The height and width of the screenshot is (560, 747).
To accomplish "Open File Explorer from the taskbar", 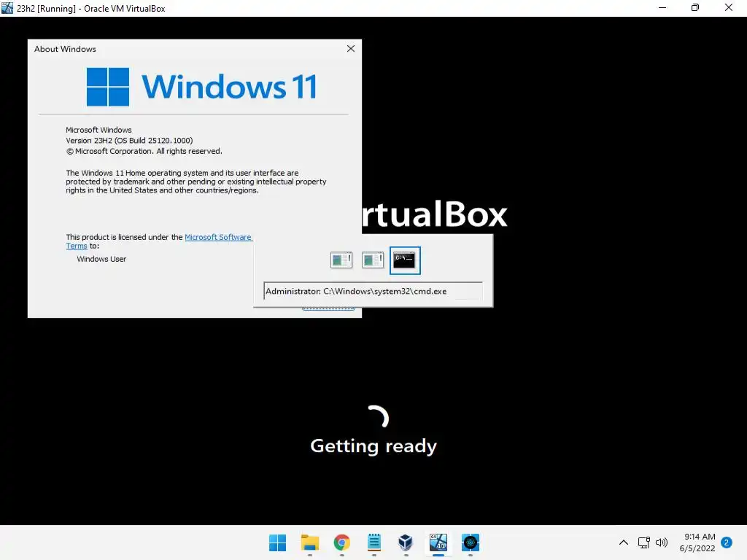I will 309,542.
